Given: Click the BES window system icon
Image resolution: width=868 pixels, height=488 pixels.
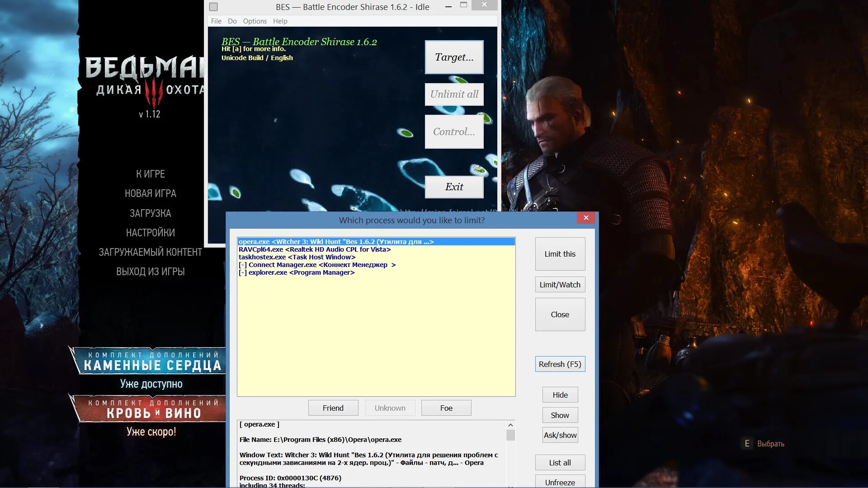Looking at the screenshot, I should [213, 7].
